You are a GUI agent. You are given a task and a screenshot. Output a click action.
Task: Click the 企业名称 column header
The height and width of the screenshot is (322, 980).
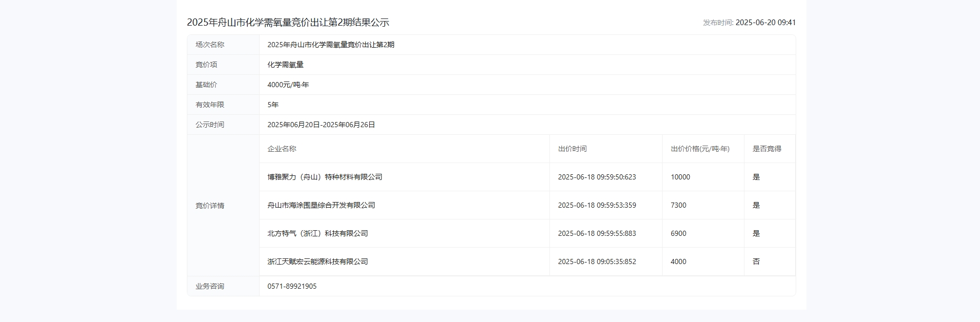tap(282, 149)
